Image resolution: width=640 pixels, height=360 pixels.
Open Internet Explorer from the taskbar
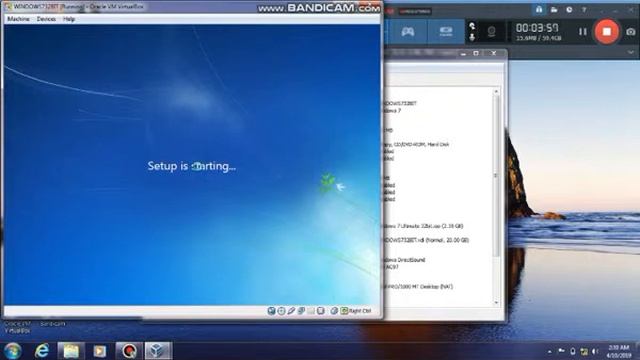point(42,351)
